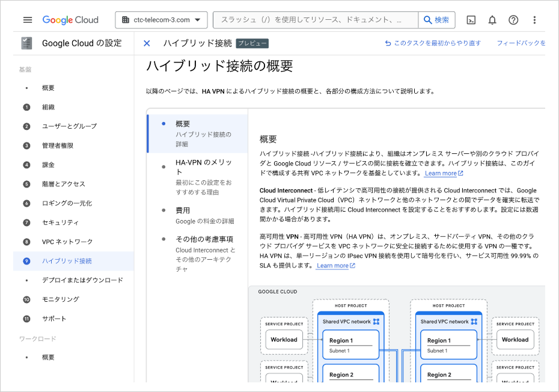Click the Google Cloud の設定 checklist icon

[26, 43]
